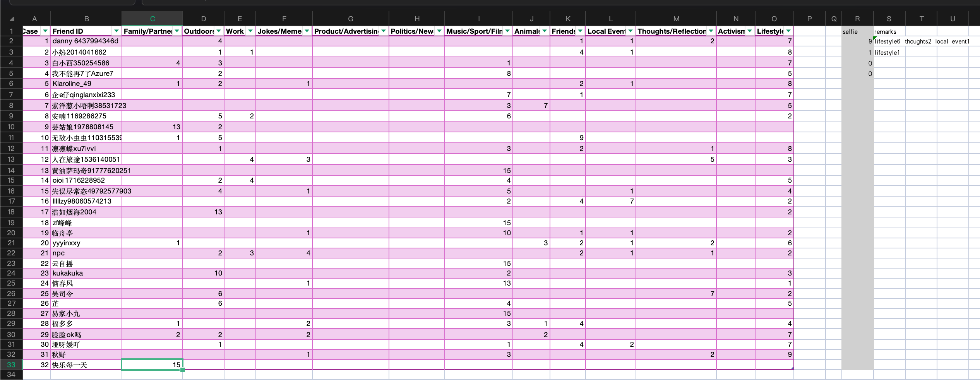
Task: Select column C header
Action: click(x=152, y=19)
